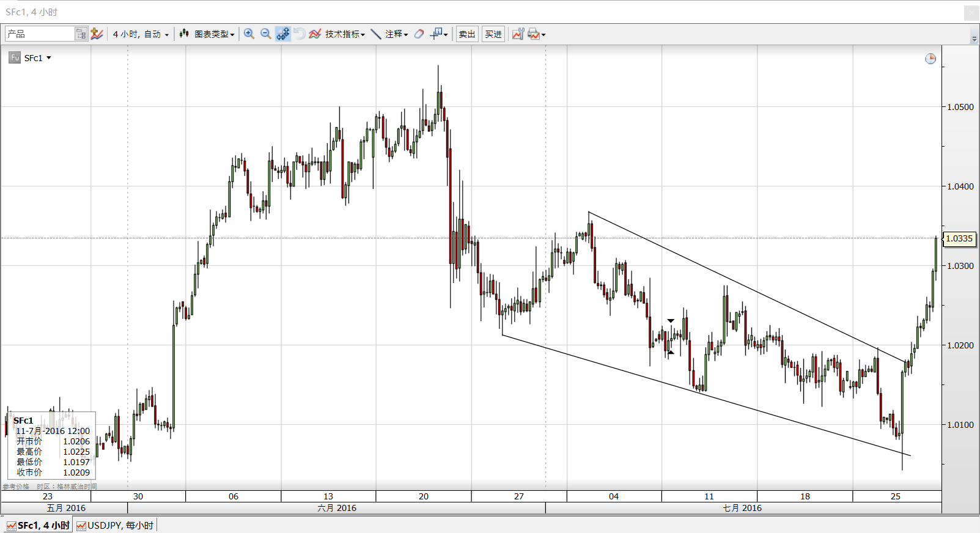Zoom out on the chart
Viewport: 980px width, 533px height.
pos(265,34)
